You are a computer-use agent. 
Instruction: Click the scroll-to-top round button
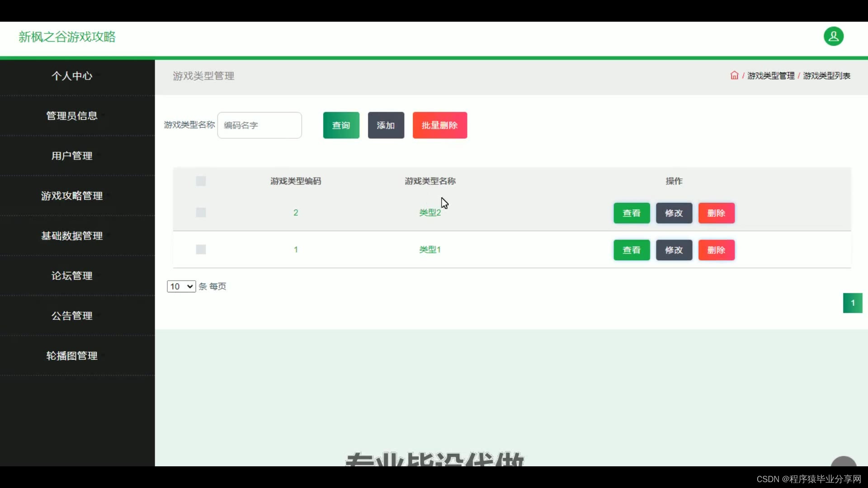tap(843, 462)
